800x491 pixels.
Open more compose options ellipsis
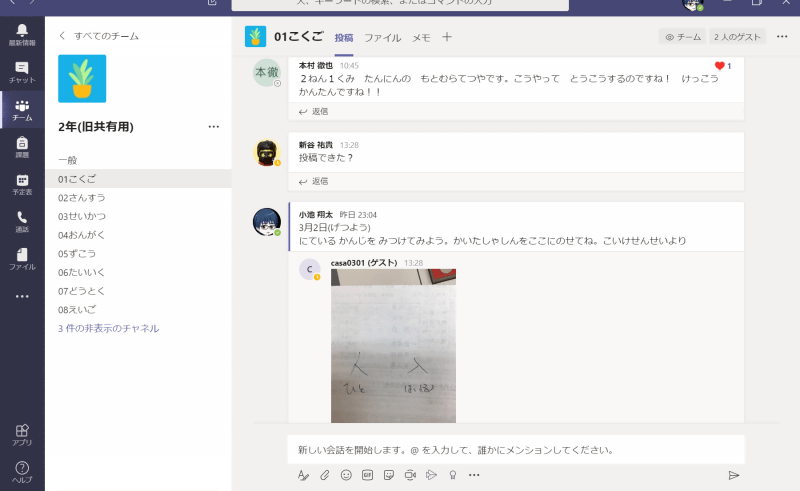click(x=474, y=475)
